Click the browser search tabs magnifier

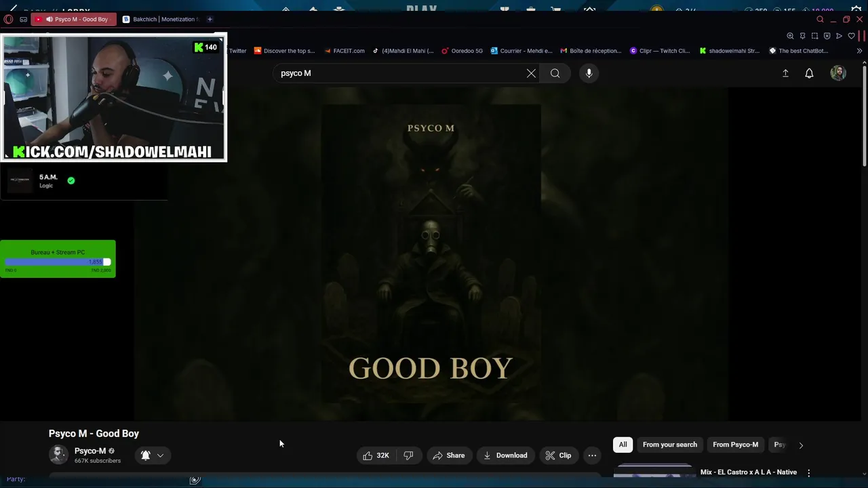pos(820,19)
